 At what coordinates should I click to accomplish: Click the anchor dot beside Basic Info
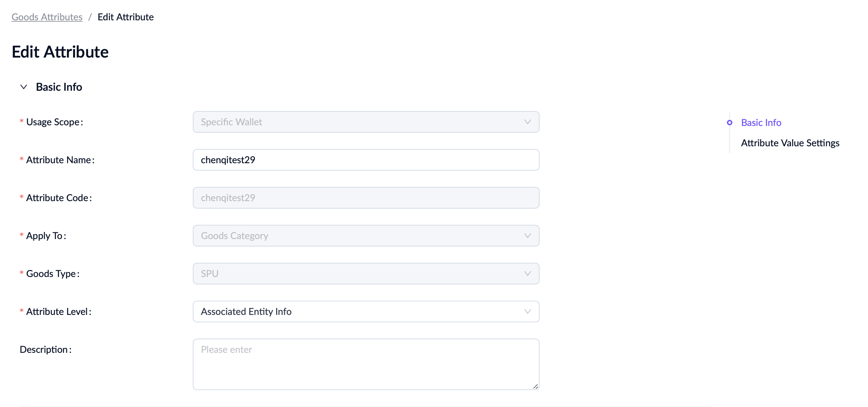click(730, 123)
